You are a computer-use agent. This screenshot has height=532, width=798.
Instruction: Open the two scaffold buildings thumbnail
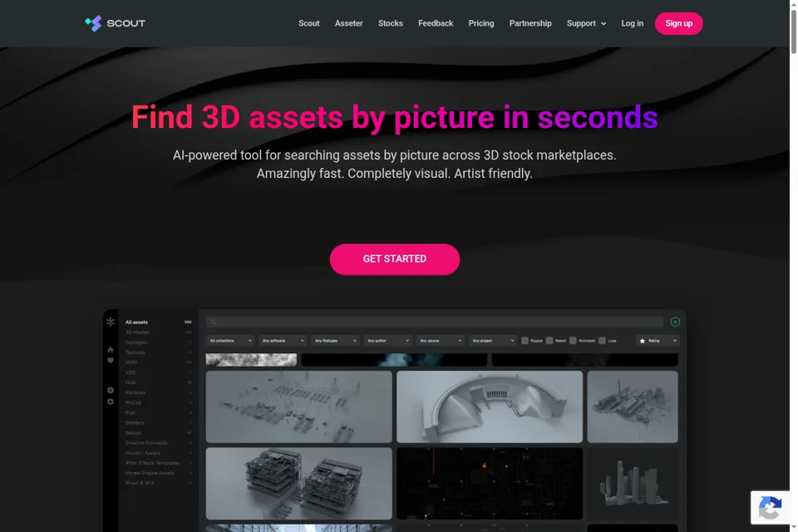(298, 484)
